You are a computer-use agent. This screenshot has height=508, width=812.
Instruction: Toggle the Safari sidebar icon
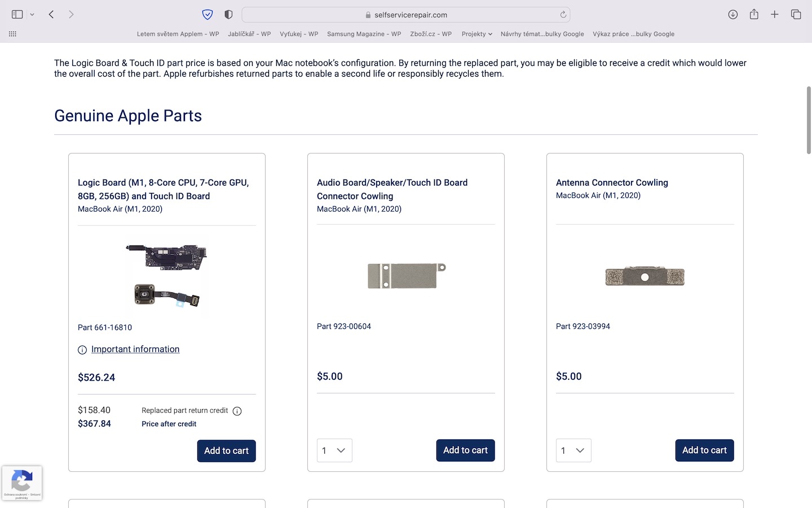coord(17,15)
